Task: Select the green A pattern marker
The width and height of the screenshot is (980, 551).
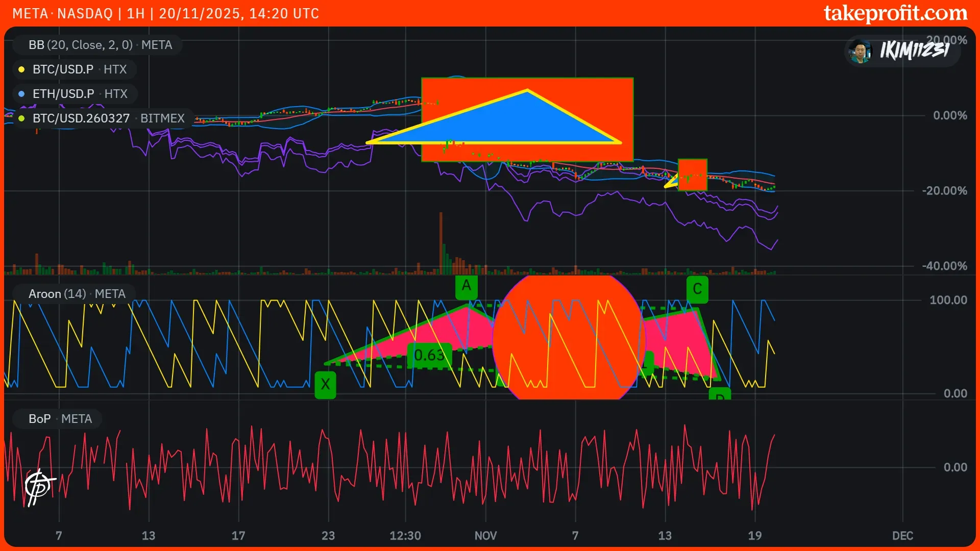Action: [x=466, y=286]
